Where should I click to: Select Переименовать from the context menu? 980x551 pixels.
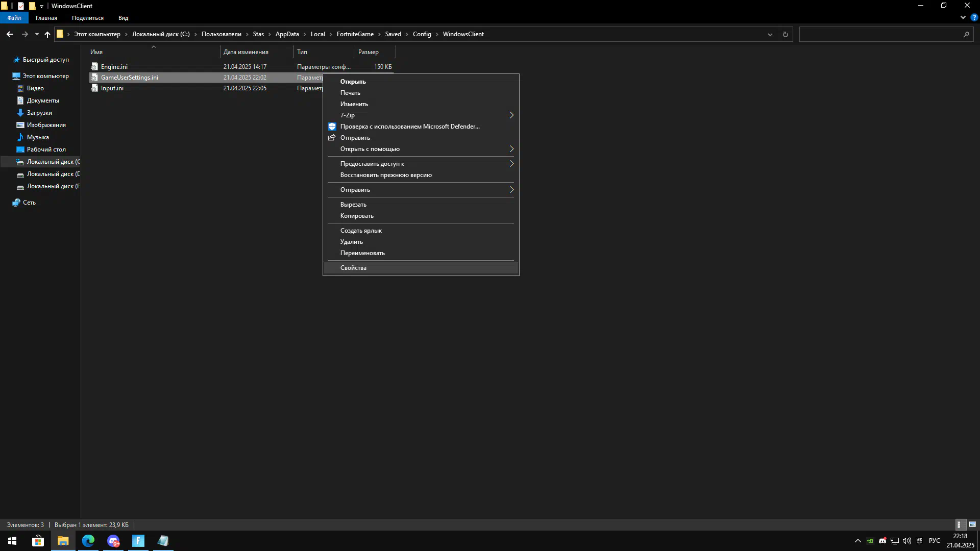[x=362, y=253]
